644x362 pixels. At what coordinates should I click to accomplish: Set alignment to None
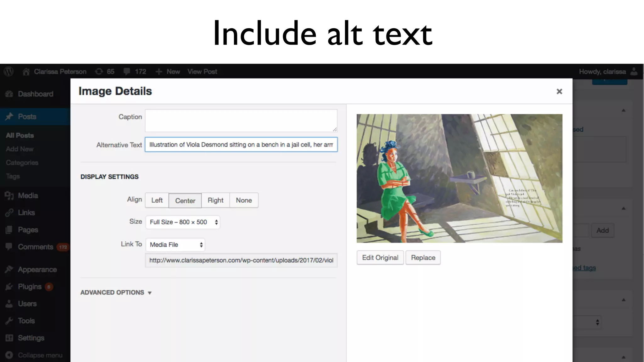(244, 200)
